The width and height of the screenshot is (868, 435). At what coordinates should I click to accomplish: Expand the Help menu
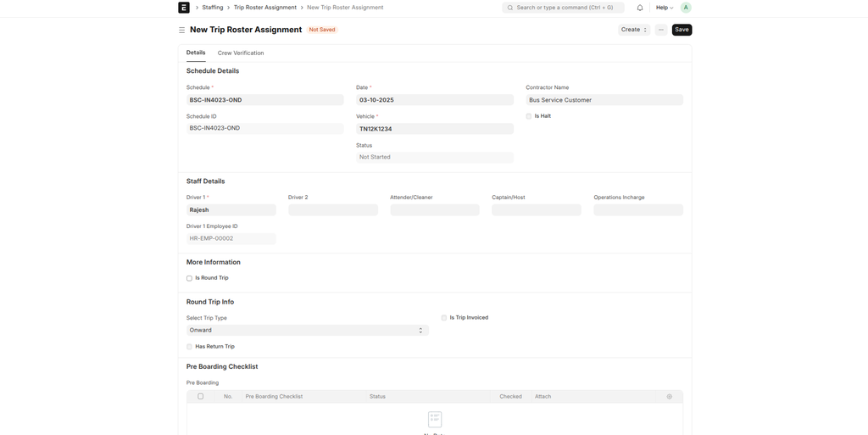pos(665,8)
